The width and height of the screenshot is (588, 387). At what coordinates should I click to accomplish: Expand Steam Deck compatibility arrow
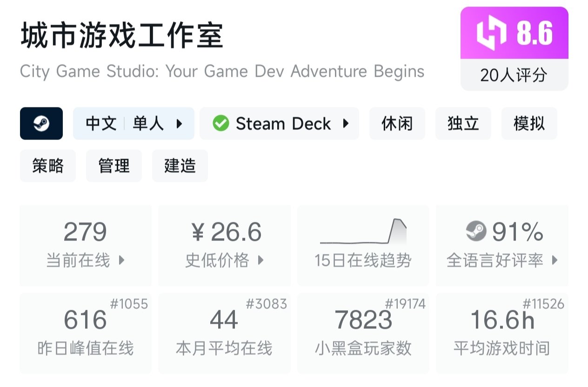pyautogui.click(x=346, y=124)
